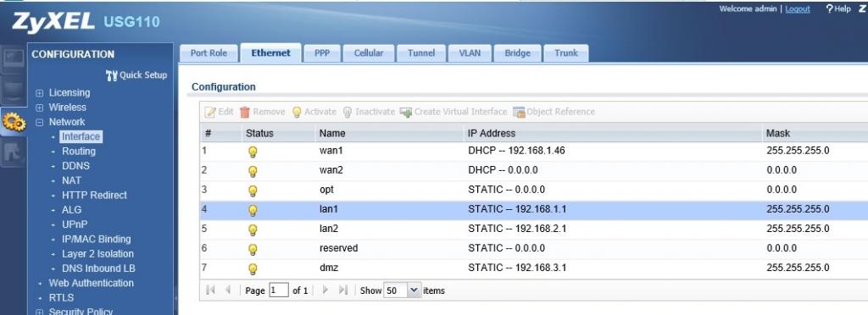This screenshot has width=868, height=315.
Task: Launch Quick Setup wizard
Action: 136,75
